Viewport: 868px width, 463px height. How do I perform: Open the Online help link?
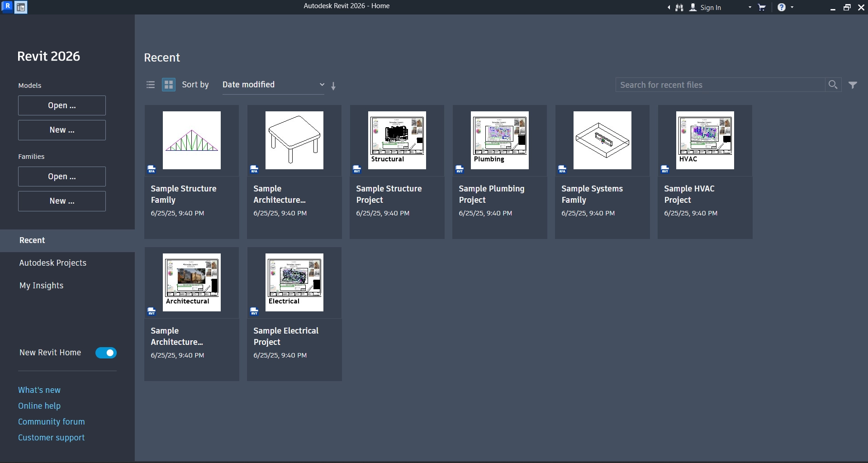pyautogui.click(x=39, y=406)
